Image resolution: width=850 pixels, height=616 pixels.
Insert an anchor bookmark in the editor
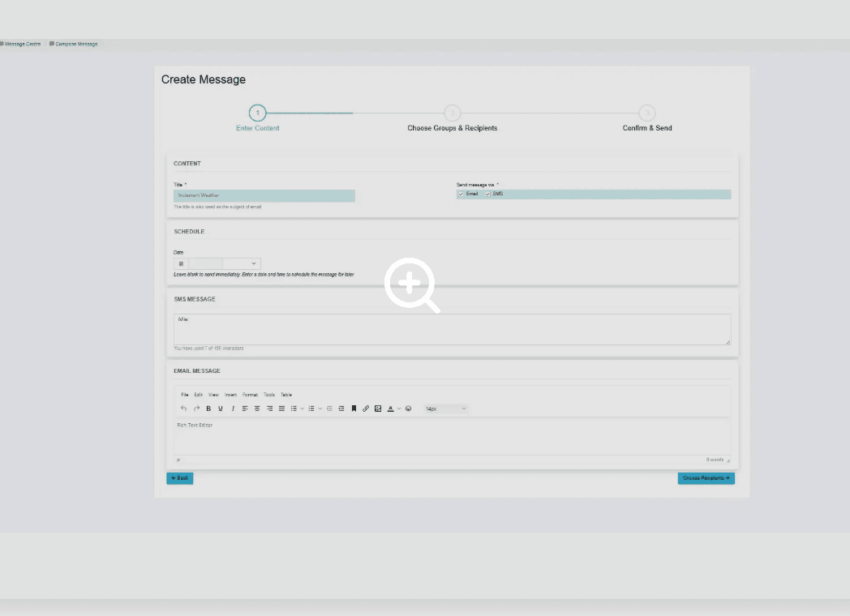(x=354, y=409)
